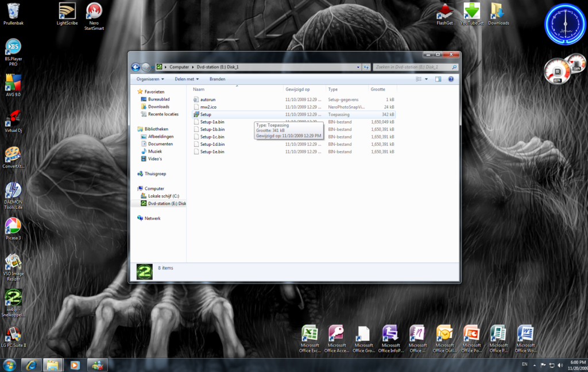Open Internet Explorer from taskbar
This screenshot has height=372, width=588.
tap(31, 365)
